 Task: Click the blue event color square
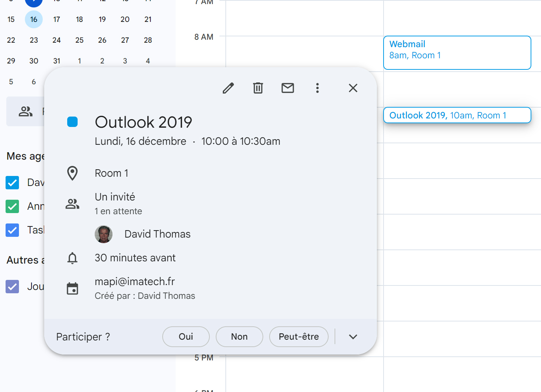point(72,122)
